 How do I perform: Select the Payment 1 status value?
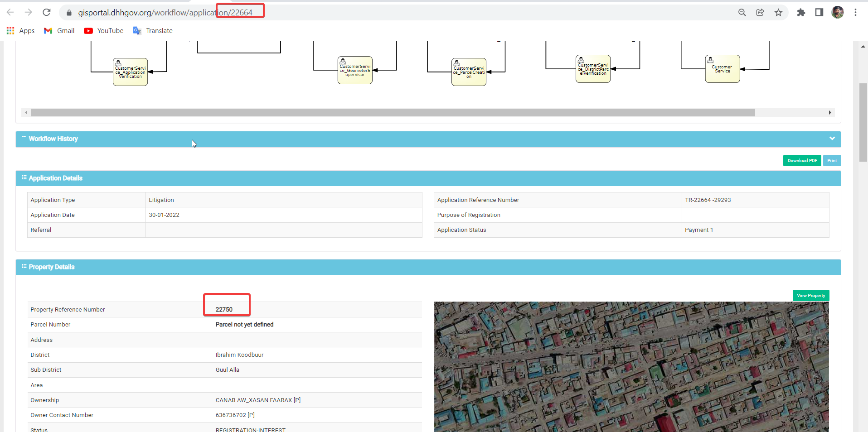tap(699, 230)
